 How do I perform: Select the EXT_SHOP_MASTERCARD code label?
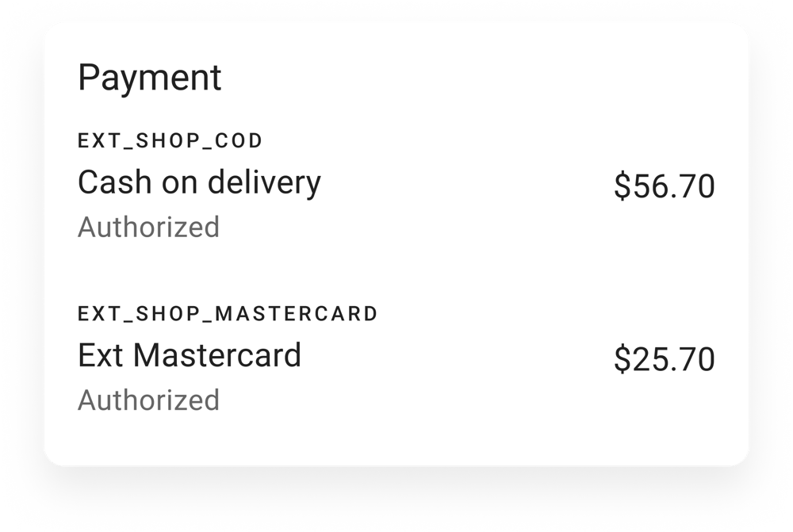228,314
